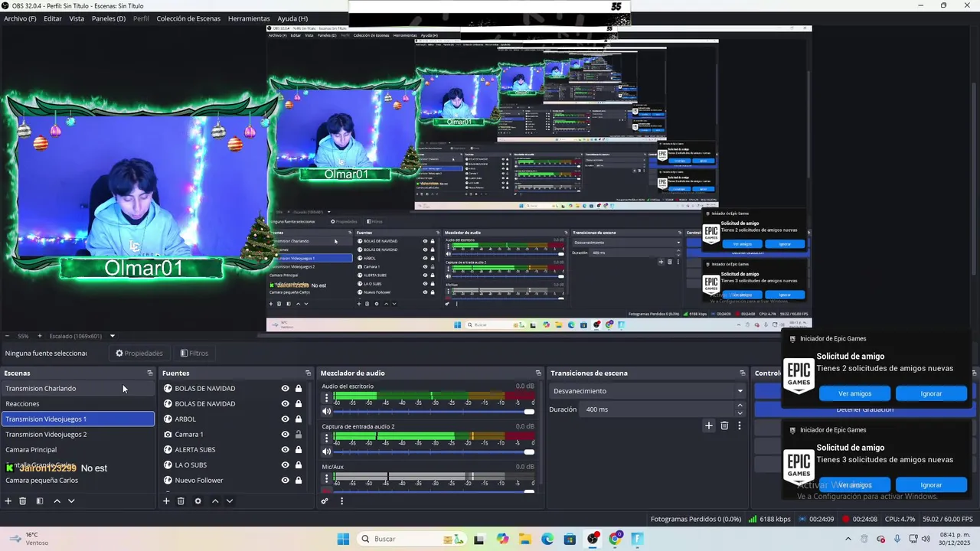The height and width of the screenshot is (551, 980).
Task: Click Ignorar on 2 solicitudes notification
Action: pos(931,393)
